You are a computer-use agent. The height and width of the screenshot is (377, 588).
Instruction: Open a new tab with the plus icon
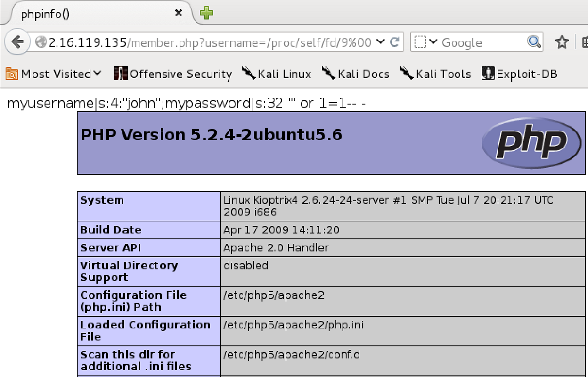click(x=206, y=13)
